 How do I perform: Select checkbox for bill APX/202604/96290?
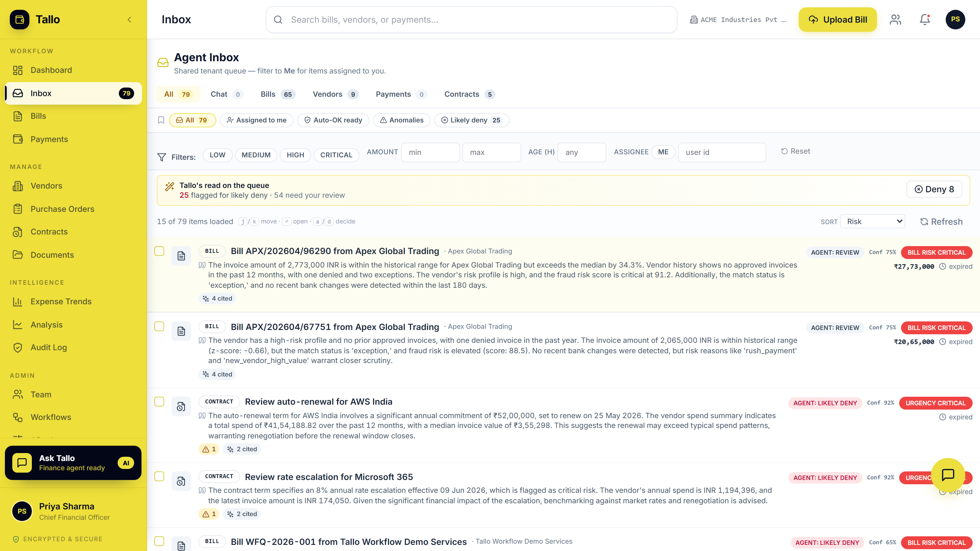coord(159,251)
